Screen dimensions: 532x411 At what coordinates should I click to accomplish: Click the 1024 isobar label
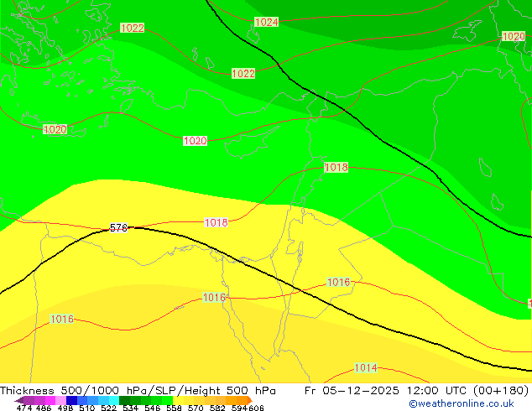[x=266, y=23]
